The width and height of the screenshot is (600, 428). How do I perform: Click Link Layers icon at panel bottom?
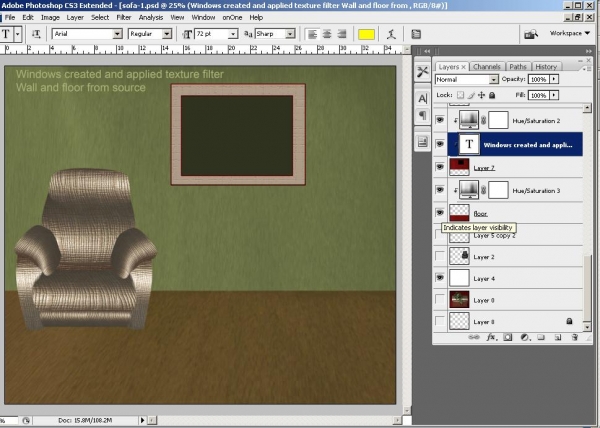pos(474,337)
